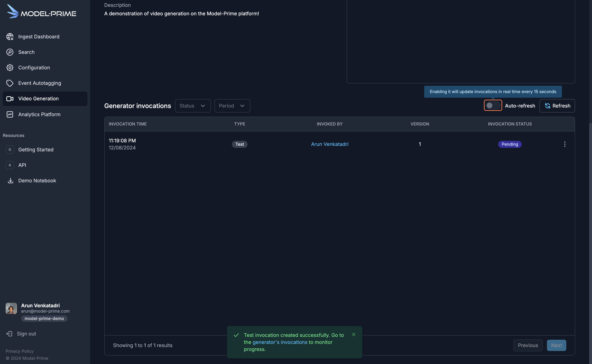Click the version value 1 cell
The image size is (592, 364).
click(x=420, y=144)
